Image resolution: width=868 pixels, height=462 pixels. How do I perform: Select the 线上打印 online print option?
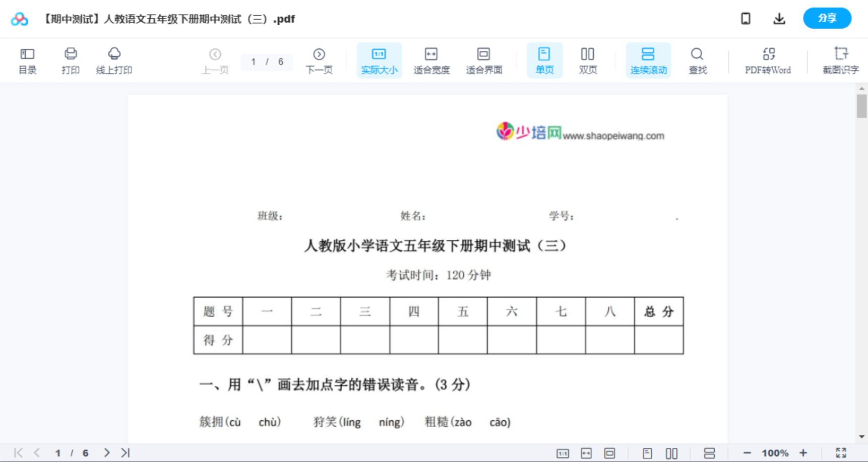pos(114,60)
